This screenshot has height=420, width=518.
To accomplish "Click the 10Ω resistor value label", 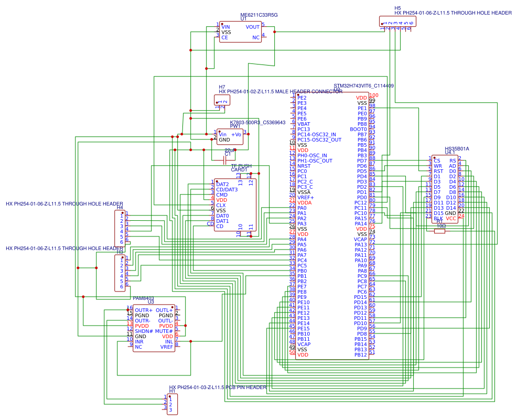I will click(x=441, y=226).
